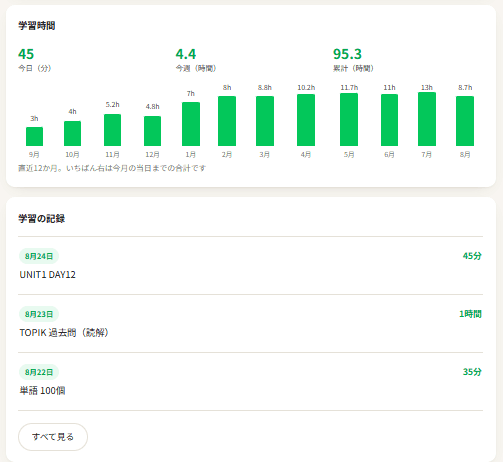This screenshot has width=503, height=462.
Task: Select the 12月 bar labeled 4.8h
Action: click(152, 131)
